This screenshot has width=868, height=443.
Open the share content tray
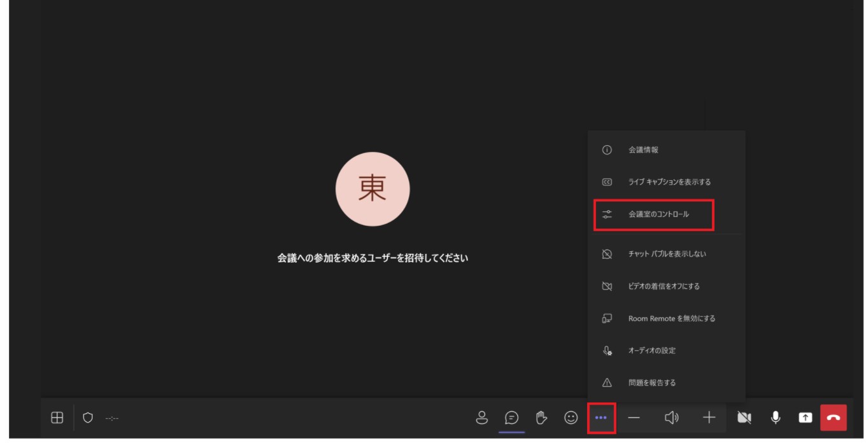[806, 418]
